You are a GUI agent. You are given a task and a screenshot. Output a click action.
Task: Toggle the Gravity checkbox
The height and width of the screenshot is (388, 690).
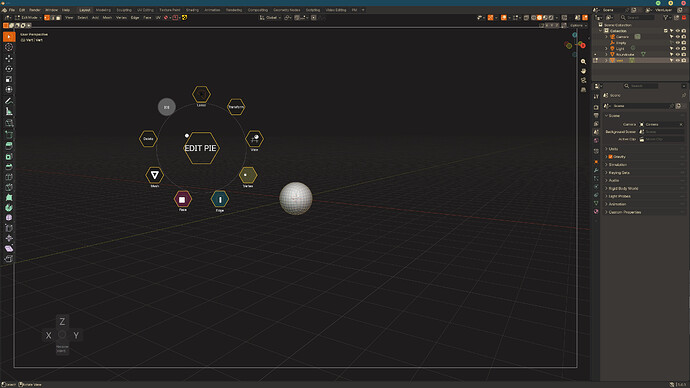pos(610,157)
